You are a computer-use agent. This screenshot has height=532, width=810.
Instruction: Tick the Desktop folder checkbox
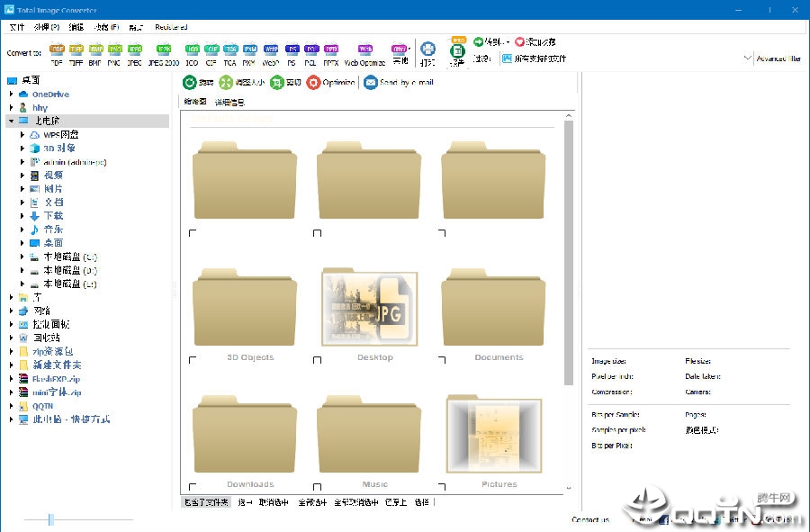pos(317,360)
